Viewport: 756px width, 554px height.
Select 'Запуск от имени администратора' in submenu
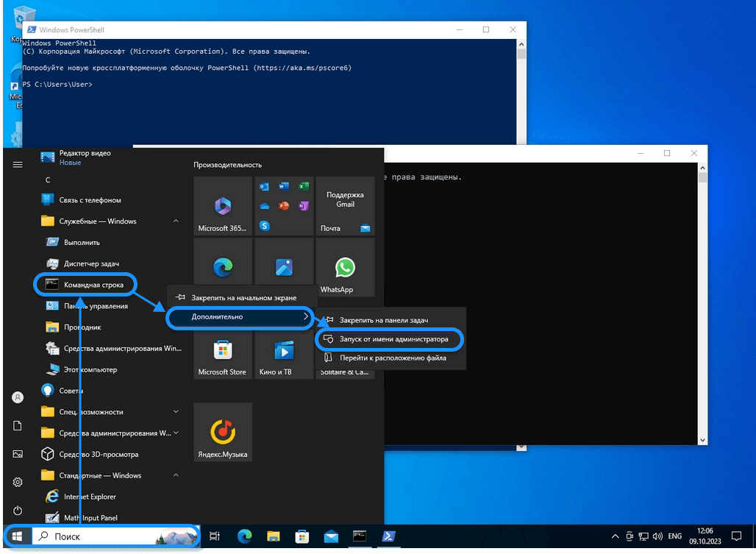click(388, 339)
